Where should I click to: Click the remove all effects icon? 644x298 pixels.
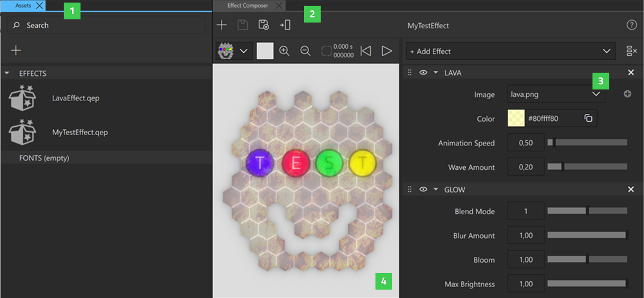click(x=631, y=51)
